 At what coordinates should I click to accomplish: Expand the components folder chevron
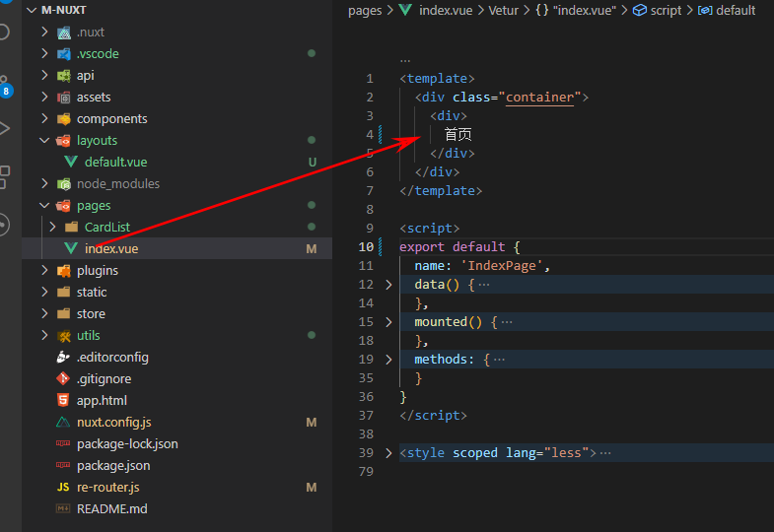pos(45,118)
